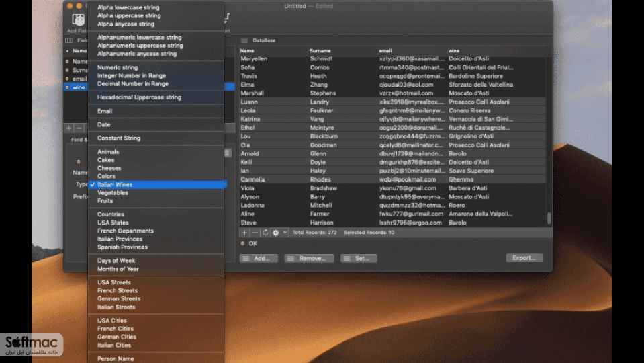Click the Add... records button

259,258
